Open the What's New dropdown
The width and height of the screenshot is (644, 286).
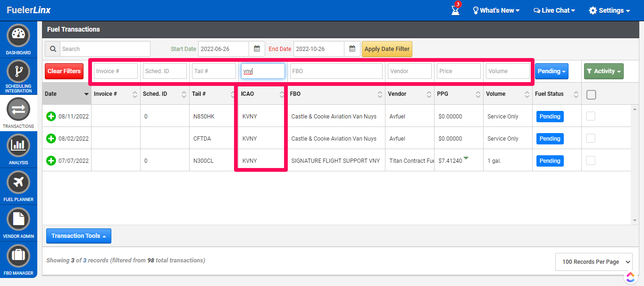tap(496, 10)
